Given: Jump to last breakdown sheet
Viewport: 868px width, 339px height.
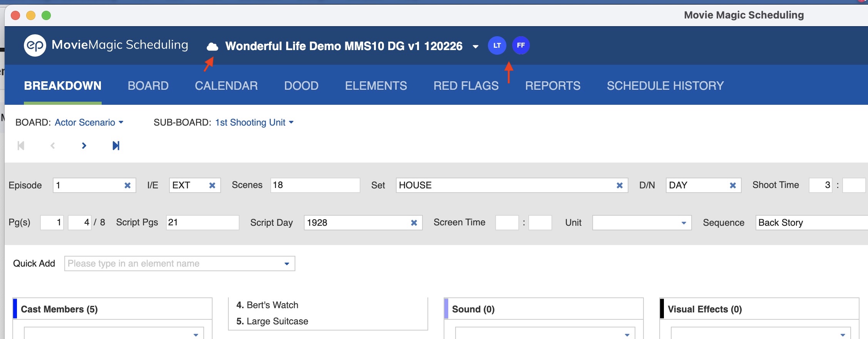Looking at the screenshot, I should (116, 146).
